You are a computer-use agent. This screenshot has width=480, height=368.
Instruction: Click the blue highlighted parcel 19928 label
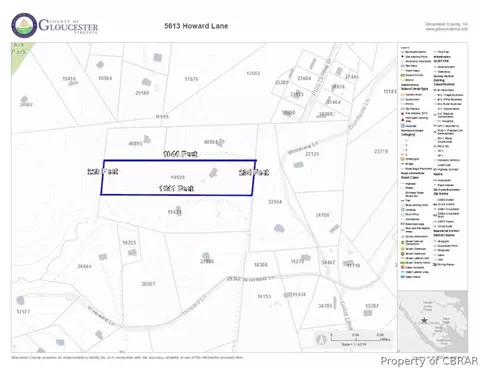click(178, 177)
